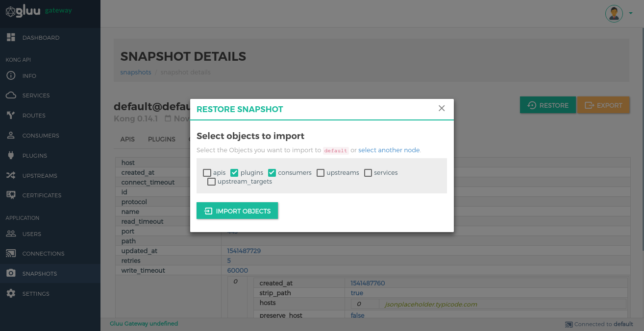644x331 pixels.
Task: Click the Import Objects button
Action: point(237,211)
